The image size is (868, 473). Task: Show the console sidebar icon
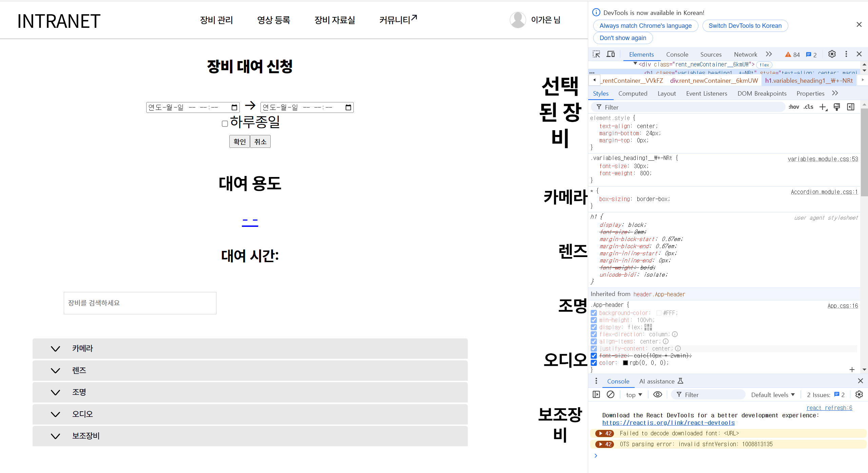596,394
